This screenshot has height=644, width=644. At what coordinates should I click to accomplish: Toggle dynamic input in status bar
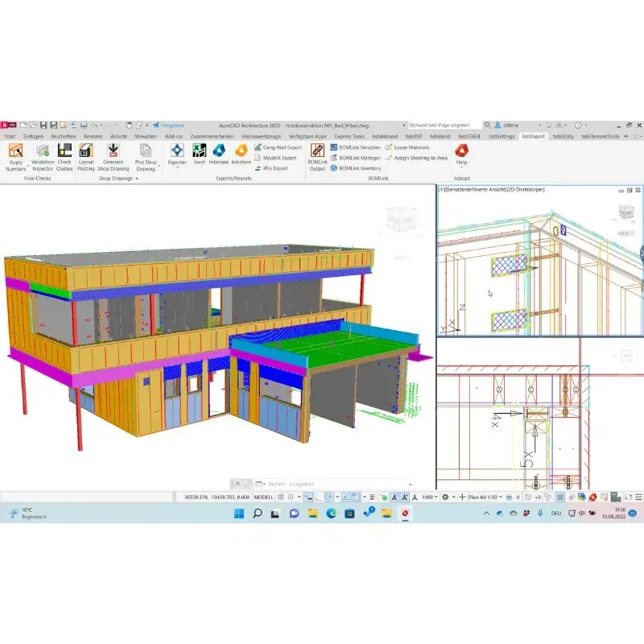tap(308, 497)
